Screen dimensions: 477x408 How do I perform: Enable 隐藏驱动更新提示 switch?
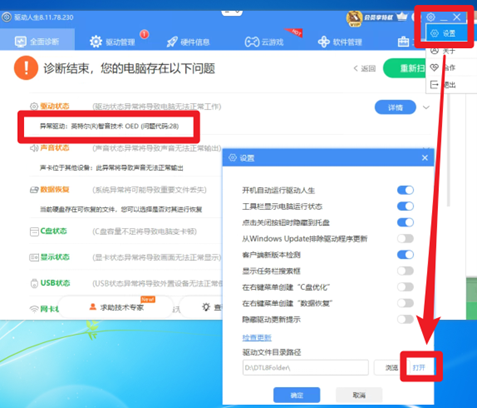(405, 319)
